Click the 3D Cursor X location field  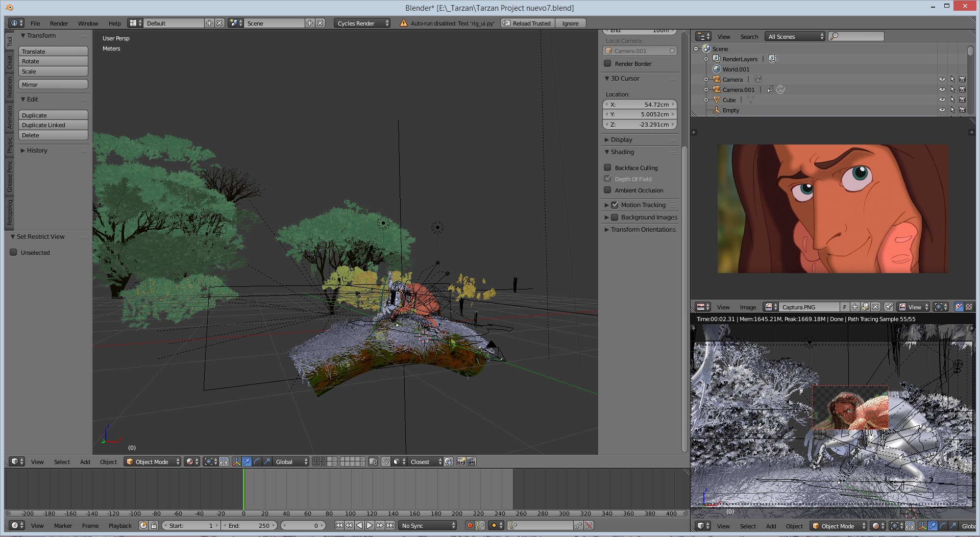tap(640, 104)
